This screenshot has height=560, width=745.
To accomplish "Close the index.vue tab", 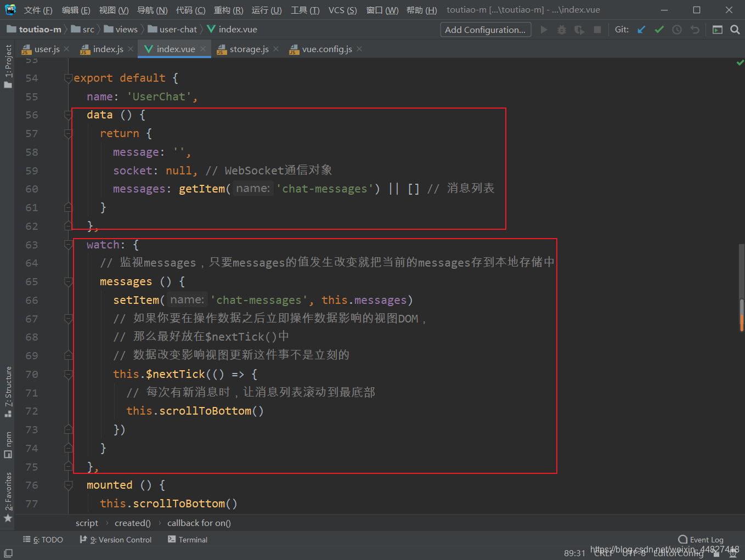I will 203,49.
